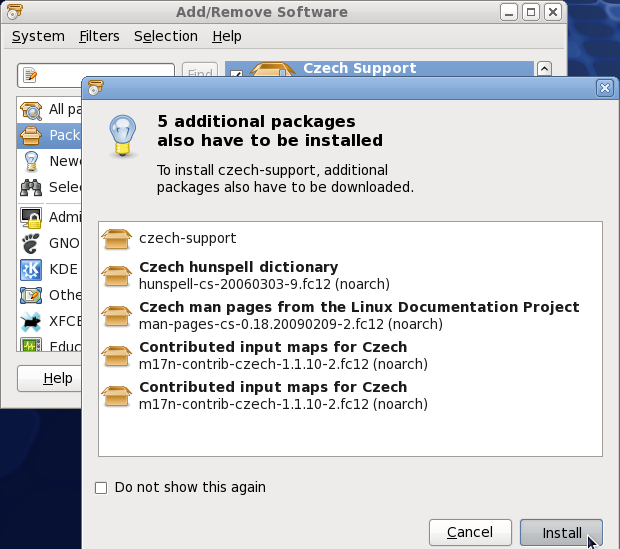This screenshot has width=620, height=549.
Task: Click the GNOME footprint category icon
Action: click(x=31, y=242)
